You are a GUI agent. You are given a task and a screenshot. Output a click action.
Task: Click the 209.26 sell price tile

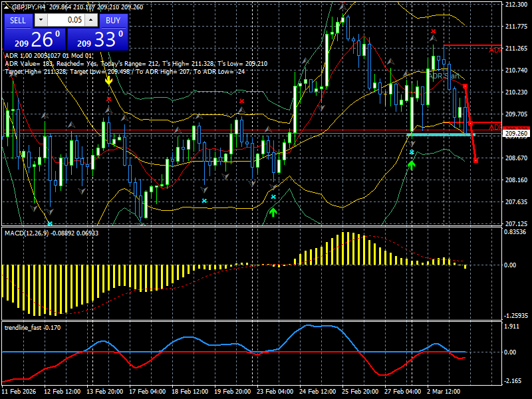35,39
